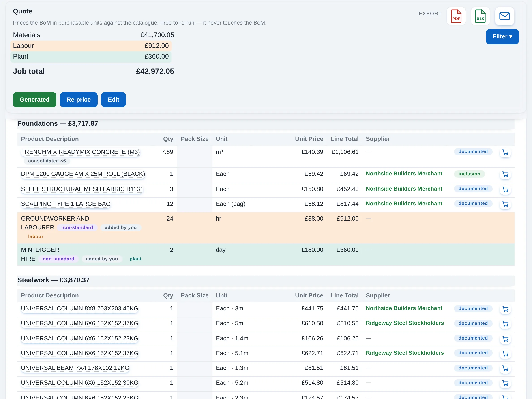Click cart icon for Scalping Type 1 Large Bag
Viewport: 532px width, 399px height.
[505, 204]
